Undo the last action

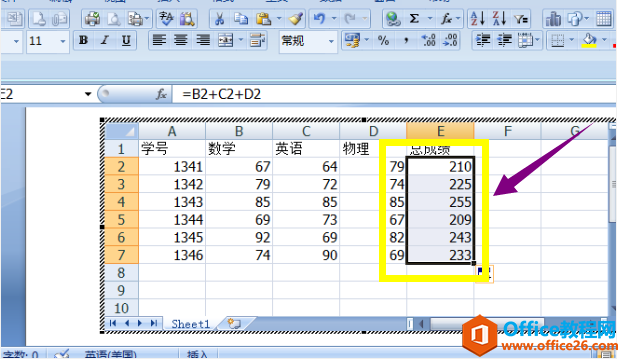pos(319,19)
